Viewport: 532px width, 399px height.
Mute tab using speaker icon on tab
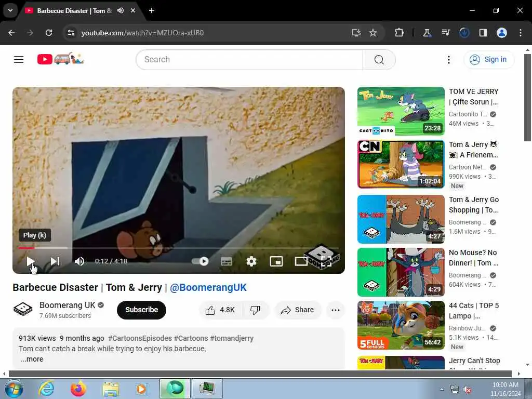click(x=121, y=10)
